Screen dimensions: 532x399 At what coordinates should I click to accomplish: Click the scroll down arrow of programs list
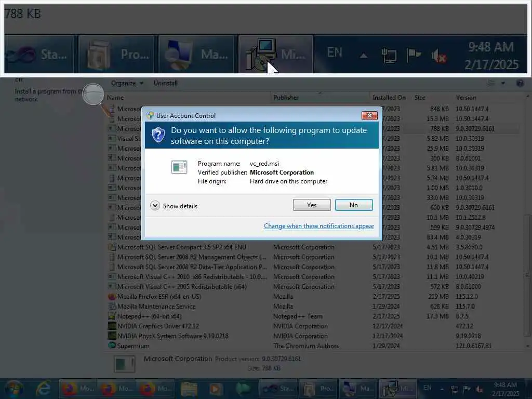[527, 346]
